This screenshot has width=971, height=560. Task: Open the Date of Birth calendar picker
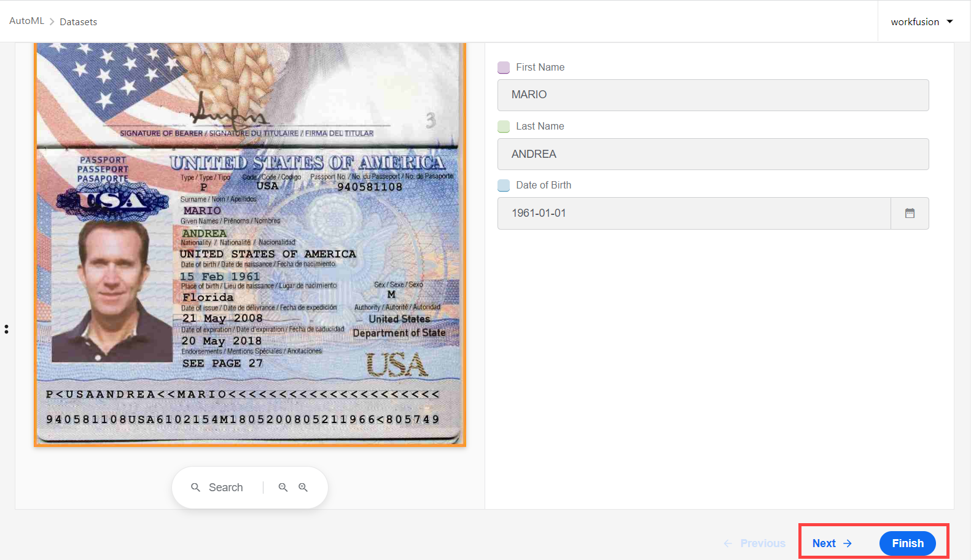point(910,213)
